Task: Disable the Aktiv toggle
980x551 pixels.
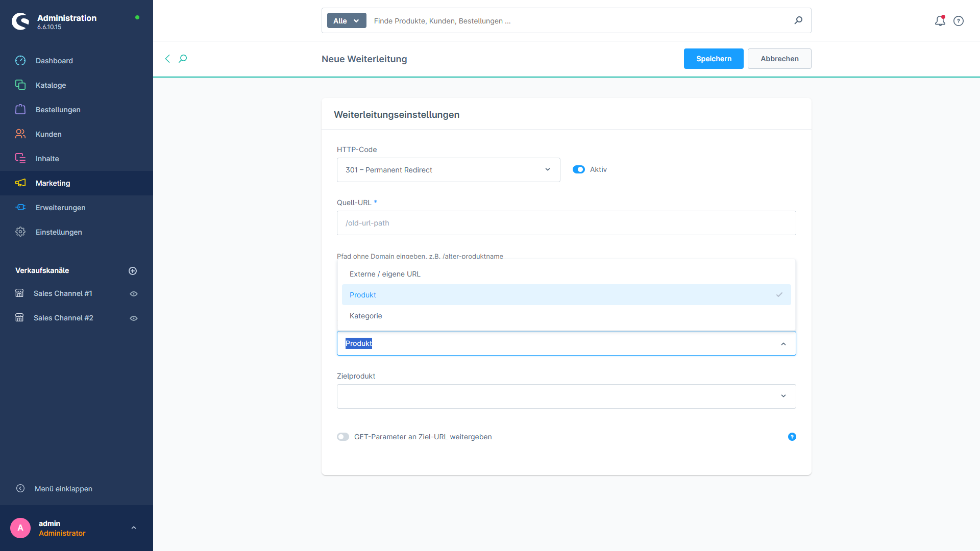Action: click(578, 169)
